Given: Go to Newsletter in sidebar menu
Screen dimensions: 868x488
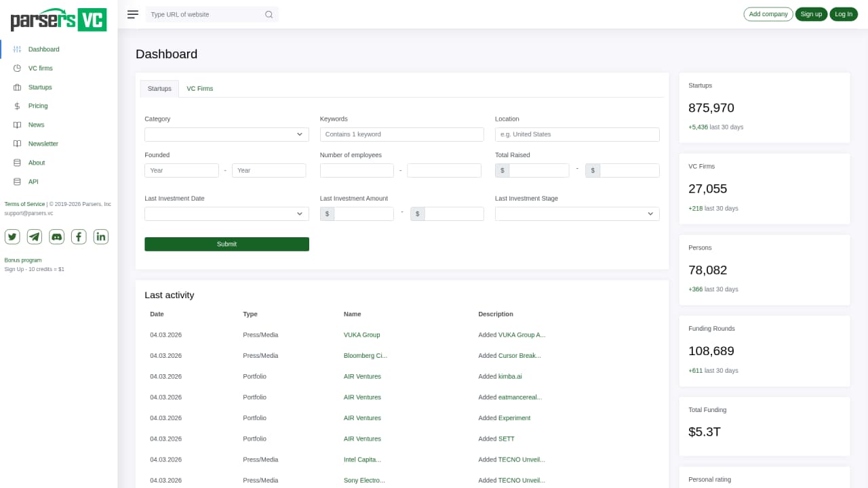Looking at the screenshot, I should (43, 144).
